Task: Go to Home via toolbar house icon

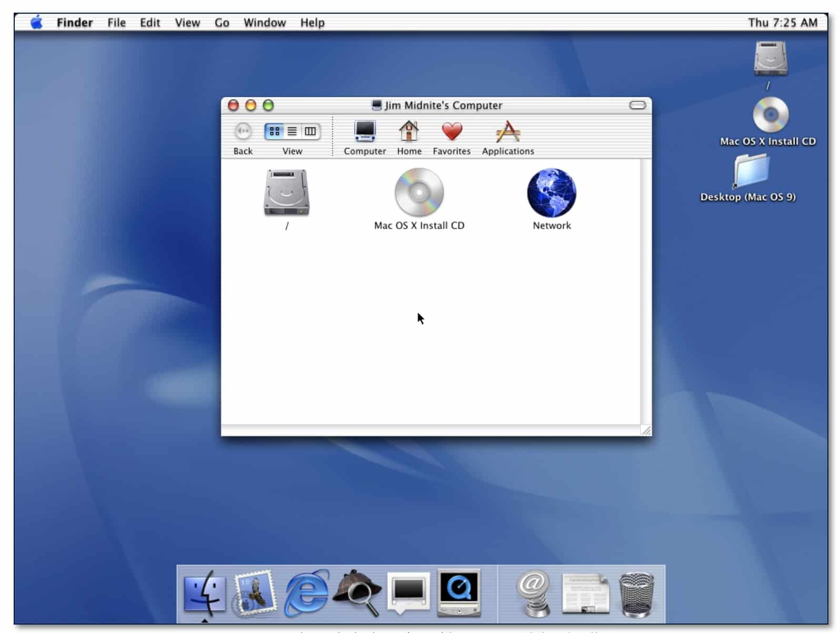Action: point(409,131)
